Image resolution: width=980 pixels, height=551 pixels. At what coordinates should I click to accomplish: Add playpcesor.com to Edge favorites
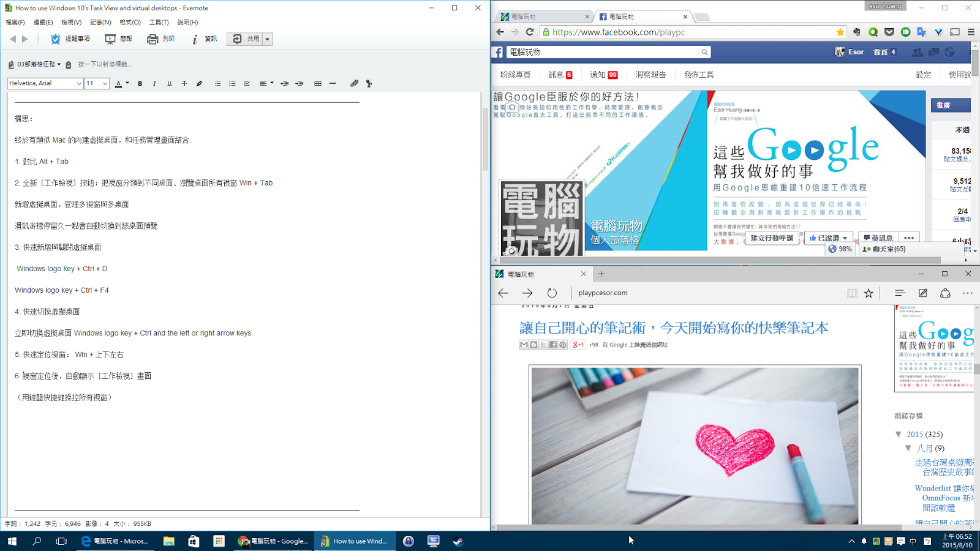(869, 293)
